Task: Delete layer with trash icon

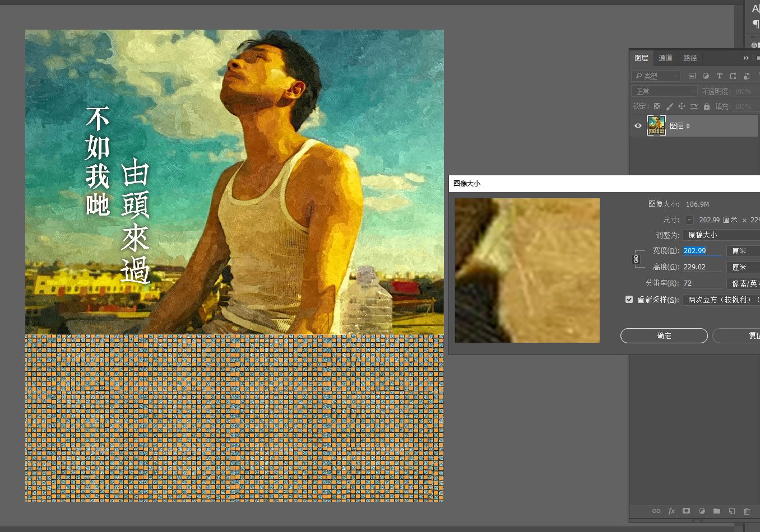Action: click(747, 511)
